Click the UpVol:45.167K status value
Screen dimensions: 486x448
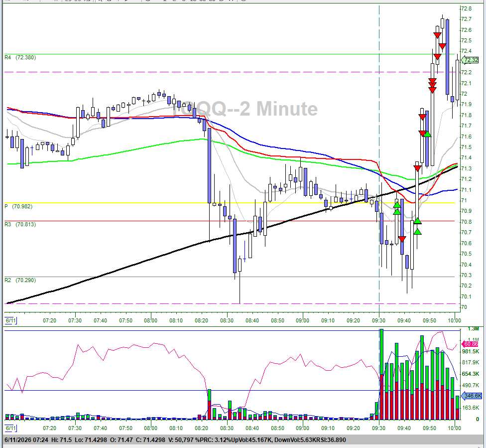point(252,440)
